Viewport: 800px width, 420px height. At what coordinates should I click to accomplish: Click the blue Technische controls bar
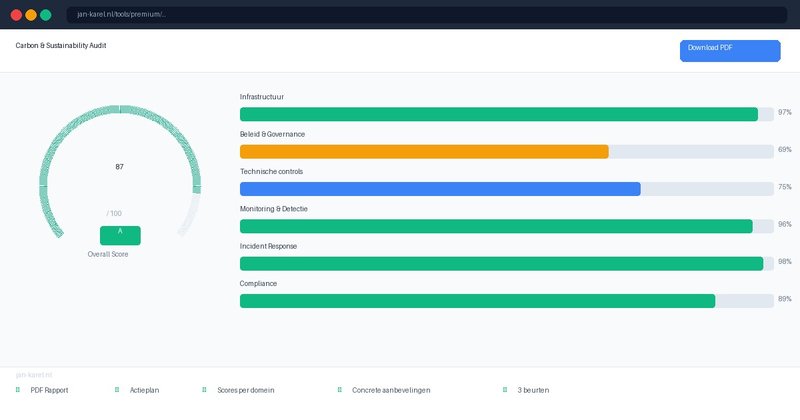pyautogui.click(x=440, y=189)
